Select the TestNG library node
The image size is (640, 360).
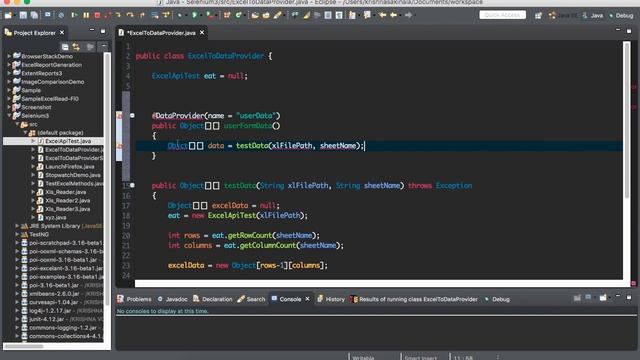click(x=39, y=235)
